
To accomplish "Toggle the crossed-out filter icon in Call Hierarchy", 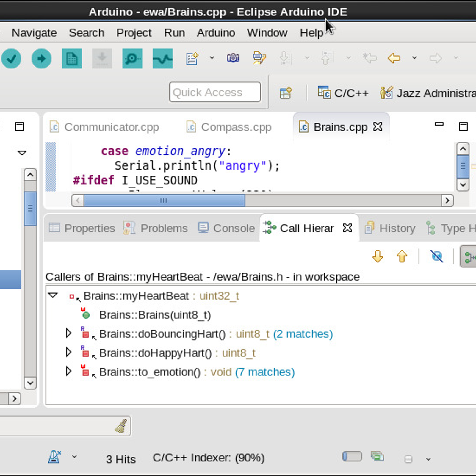I will (437, 256).
